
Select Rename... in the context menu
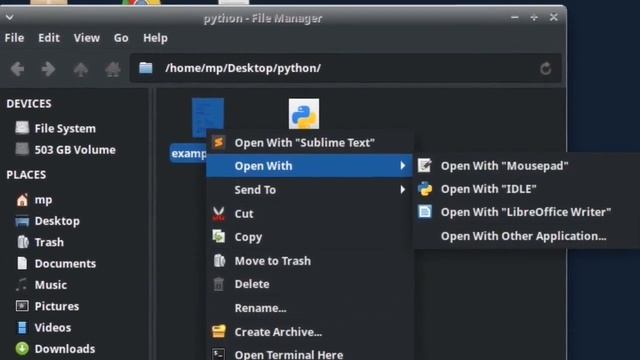point(310,308)
